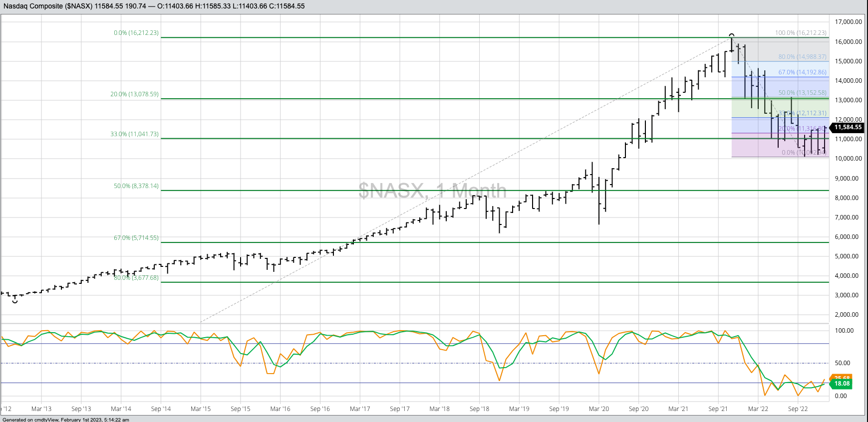Click the Sep '21 date label
The height and width of the screenshot is (422, 868).
718,409
